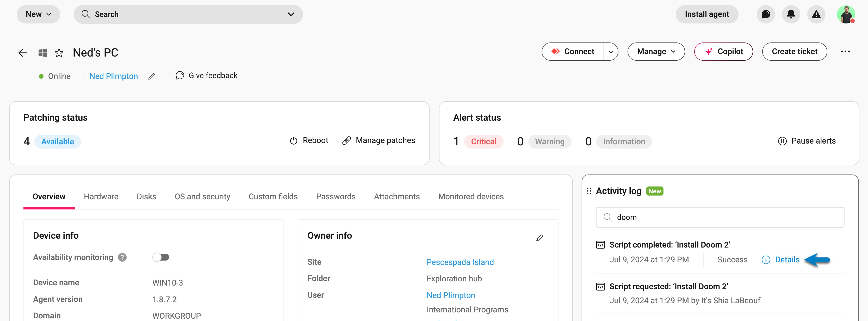Open the Disks tab
This screenshot has width=868, height=321.
146,196
